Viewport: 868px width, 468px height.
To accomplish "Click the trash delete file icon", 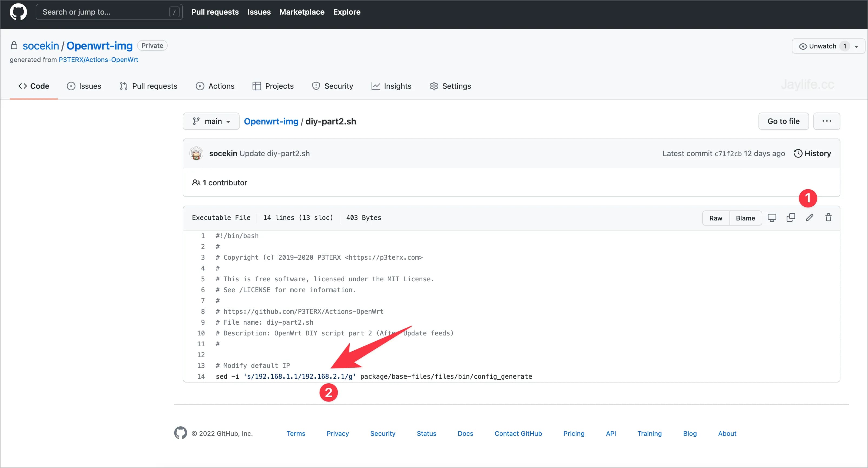I will (x=828, y=218).
